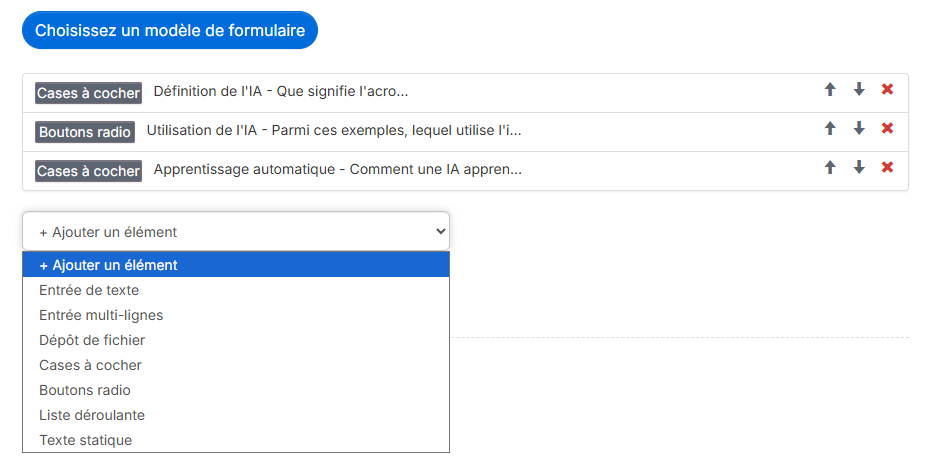Screen dimensions: 928x462
Task: Move the Apprentissage automatique item down
Action: [x=859, y=167]
